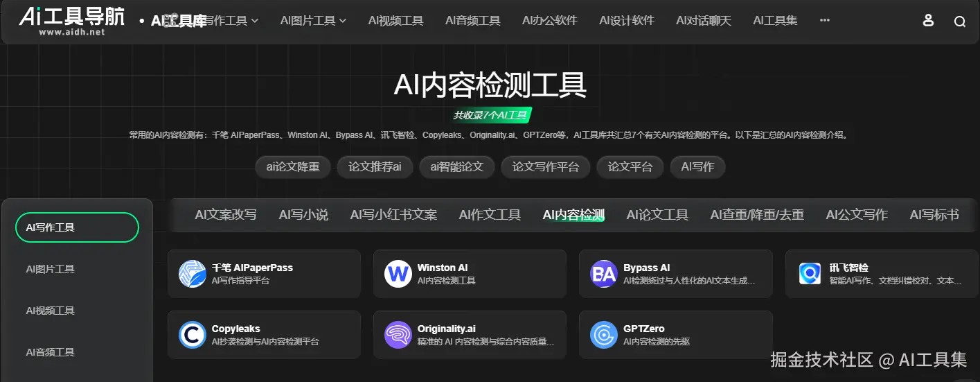Select AI图片工具 in the sidebar
The width and height of the screenshot is (980, 382).
tap(51, 269)
